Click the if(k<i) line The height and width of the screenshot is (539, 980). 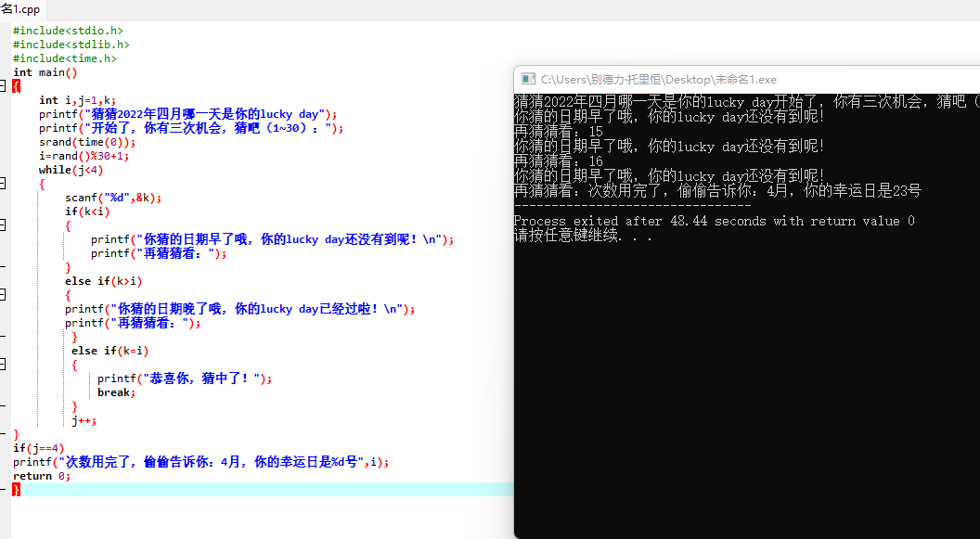pyautogui.click(x=87, y=212)
